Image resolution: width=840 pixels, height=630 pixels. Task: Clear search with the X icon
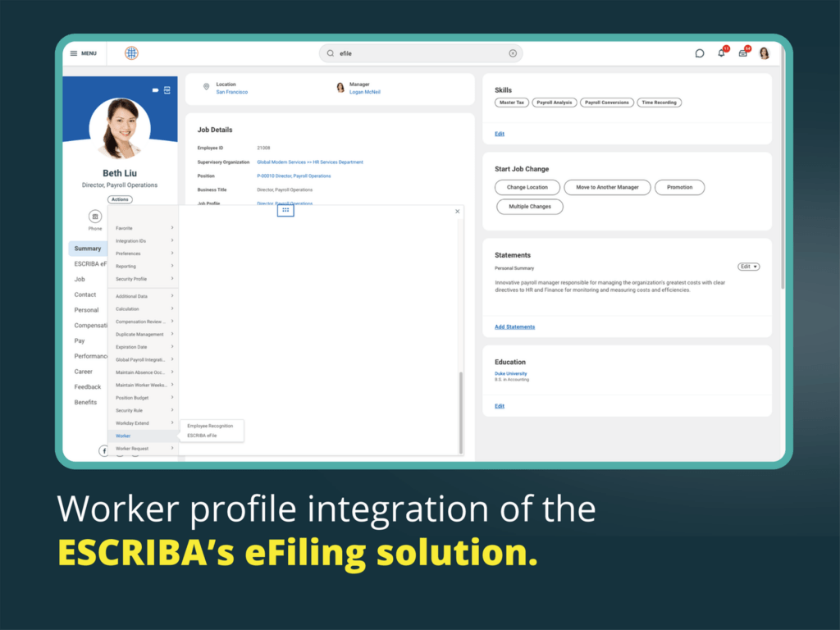(x=513, y=53)
